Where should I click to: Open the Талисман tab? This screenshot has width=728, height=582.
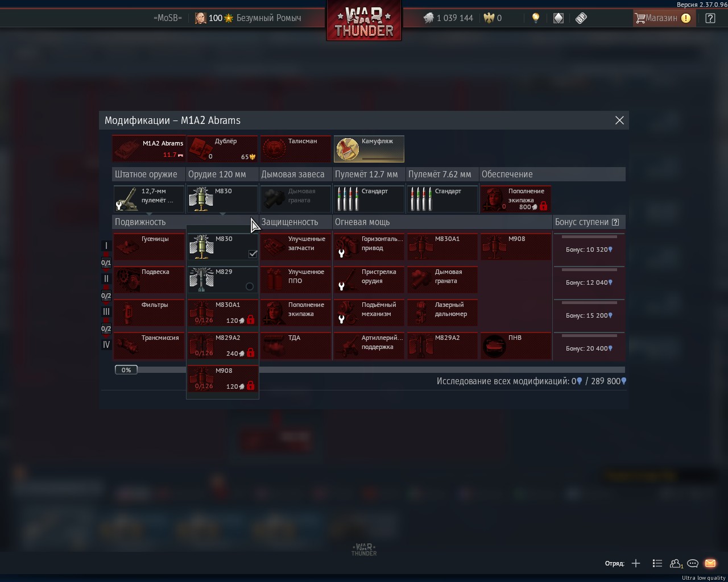[295, 149]
